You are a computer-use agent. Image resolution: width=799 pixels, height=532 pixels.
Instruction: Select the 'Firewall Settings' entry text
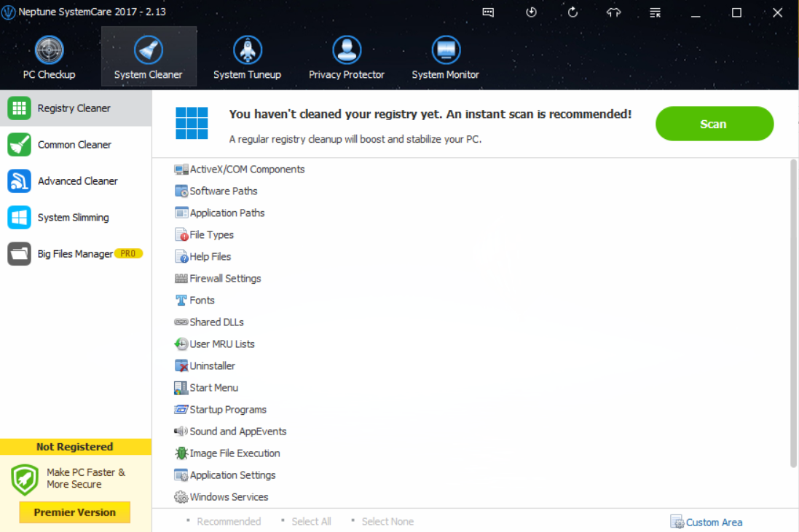[225, 279]
